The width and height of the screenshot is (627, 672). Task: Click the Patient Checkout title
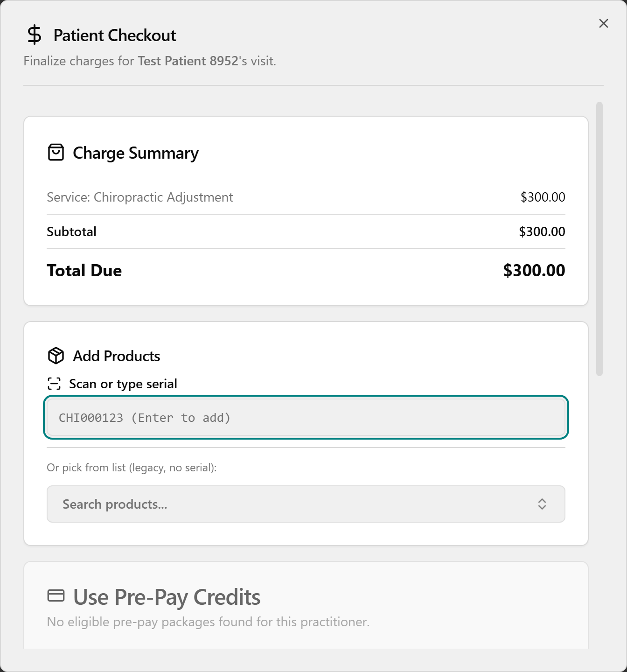pos(115,35)
